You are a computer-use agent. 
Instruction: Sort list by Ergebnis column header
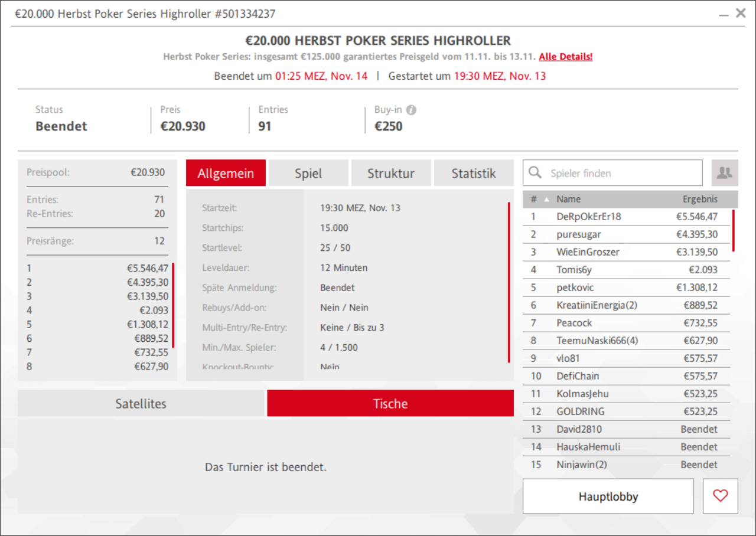pyautogui.click(x=700, y=200)
